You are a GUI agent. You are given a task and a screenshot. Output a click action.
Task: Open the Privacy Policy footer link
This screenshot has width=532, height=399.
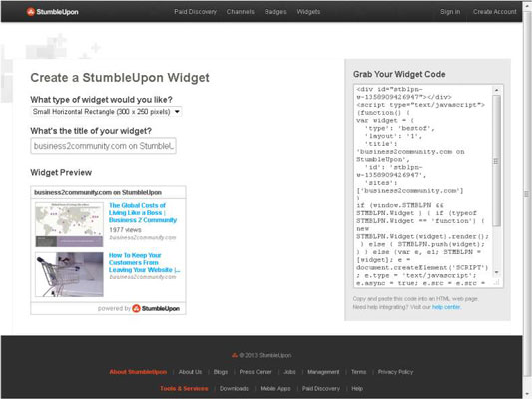point(395,372)
